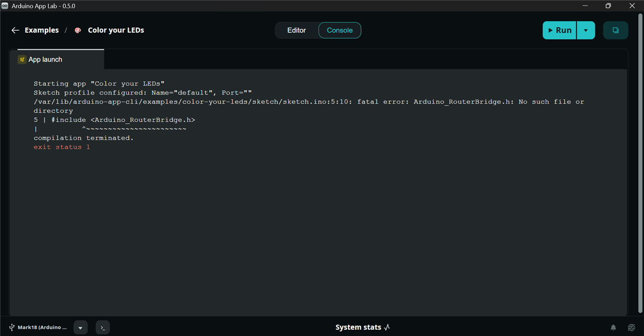Click the pulse icon beside System stats
Image resolution: width=644 pixels, height=336 pixels.
(387, 327)
